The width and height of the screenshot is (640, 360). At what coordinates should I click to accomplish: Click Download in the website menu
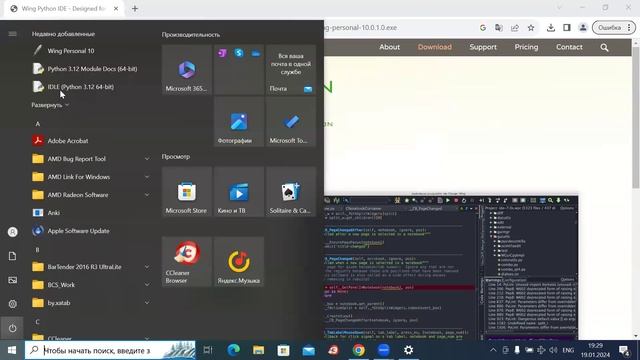(435, 47)
